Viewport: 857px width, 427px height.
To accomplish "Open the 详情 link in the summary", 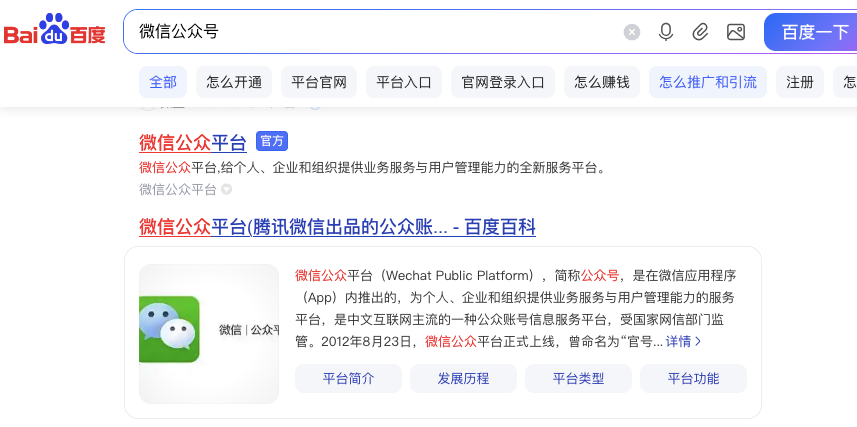I will (x=683, y=342).
